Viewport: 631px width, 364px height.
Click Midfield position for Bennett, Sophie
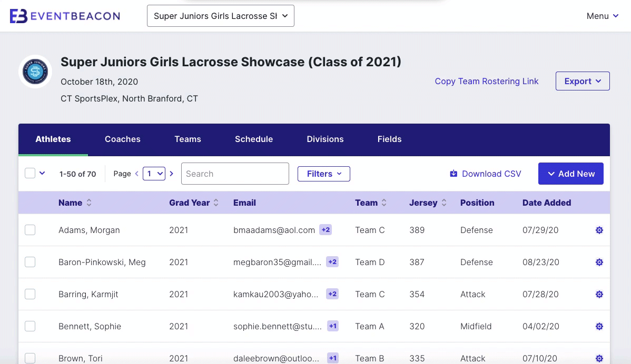tap(476, 326)
